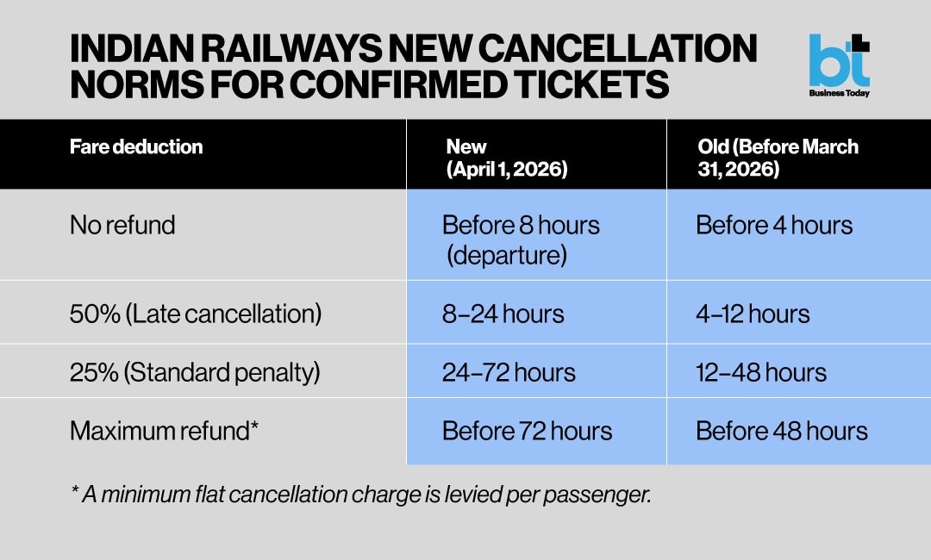Click the Business Today 'bt' logo
This screenshot has height=560, width=931.
click(839, 60)
